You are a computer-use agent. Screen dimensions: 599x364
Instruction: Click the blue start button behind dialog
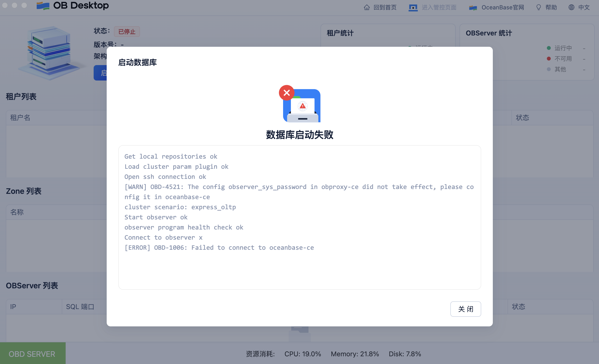(100, 73)
